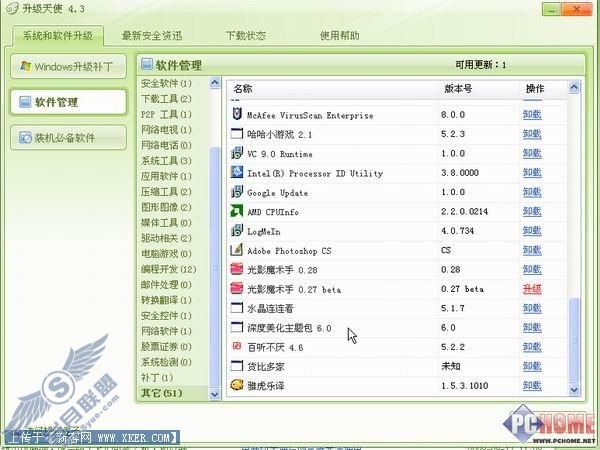Click version cell 2.2.0.0214
This screenshot has height=450, width=600.
(x=464, y=211)
